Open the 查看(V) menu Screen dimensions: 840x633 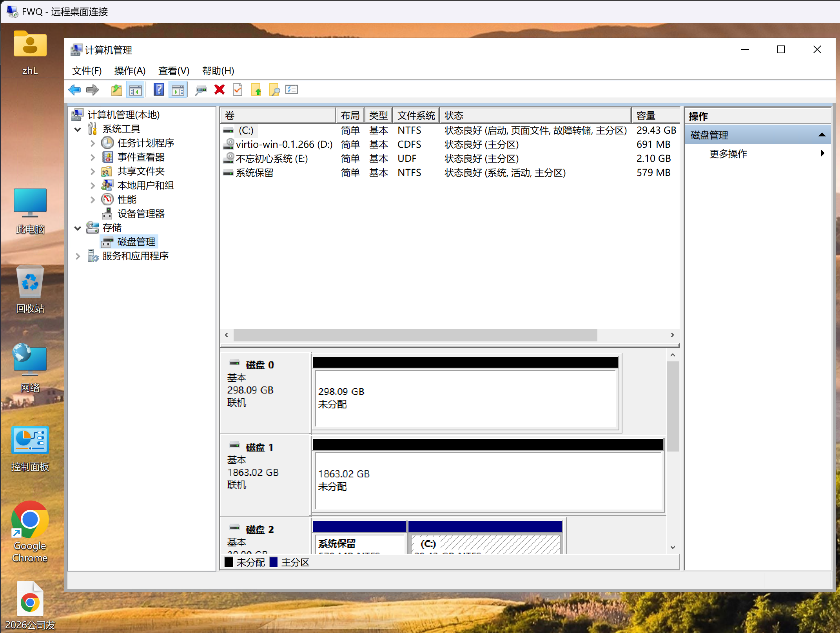[174, 71]
